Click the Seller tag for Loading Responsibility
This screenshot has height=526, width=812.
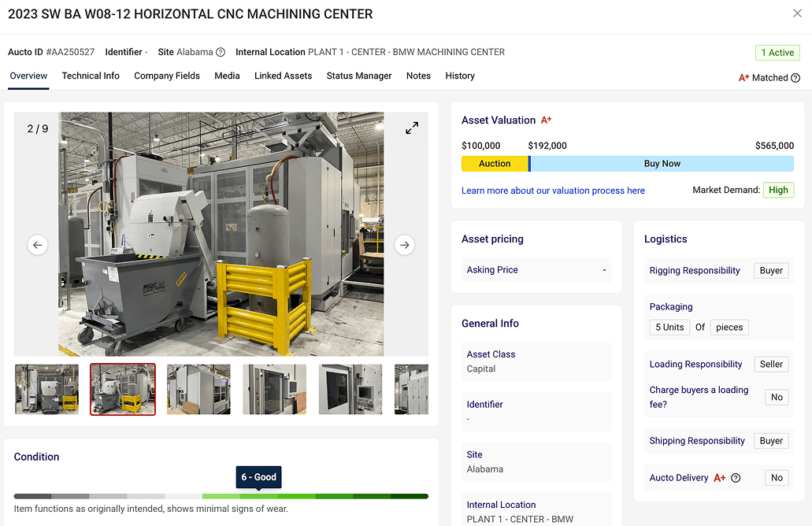click(x=771, y=364)
